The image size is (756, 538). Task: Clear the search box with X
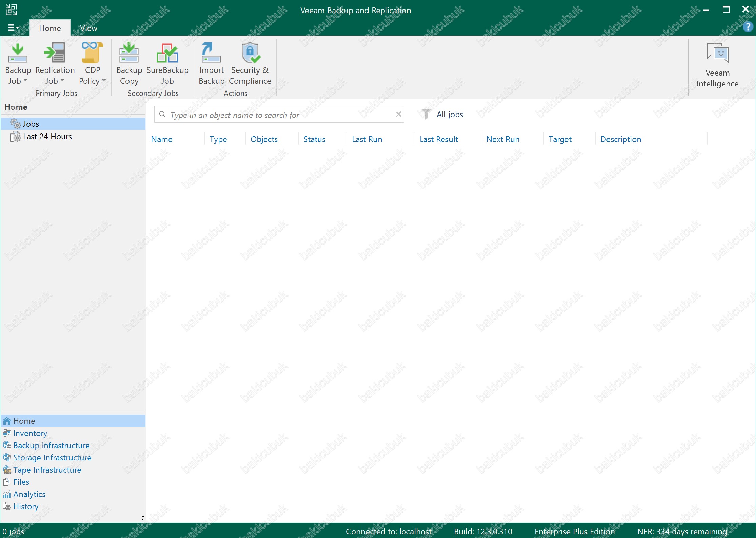coord(399,114)
